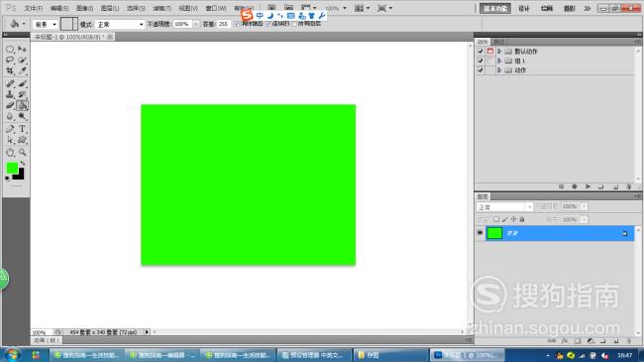Toggle the 组 1 action set checkbox

(x=481, y=60)
